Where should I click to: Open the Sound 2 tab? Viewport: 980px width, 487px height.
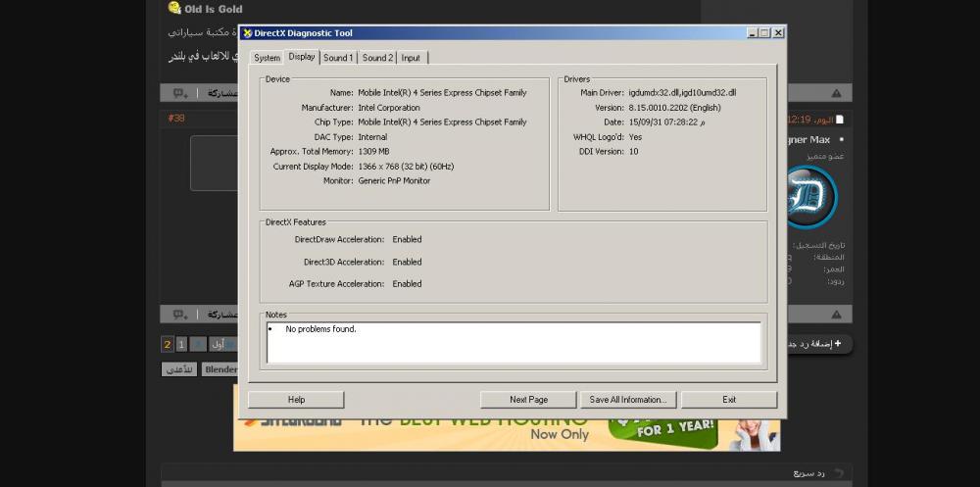pos(377,58)
